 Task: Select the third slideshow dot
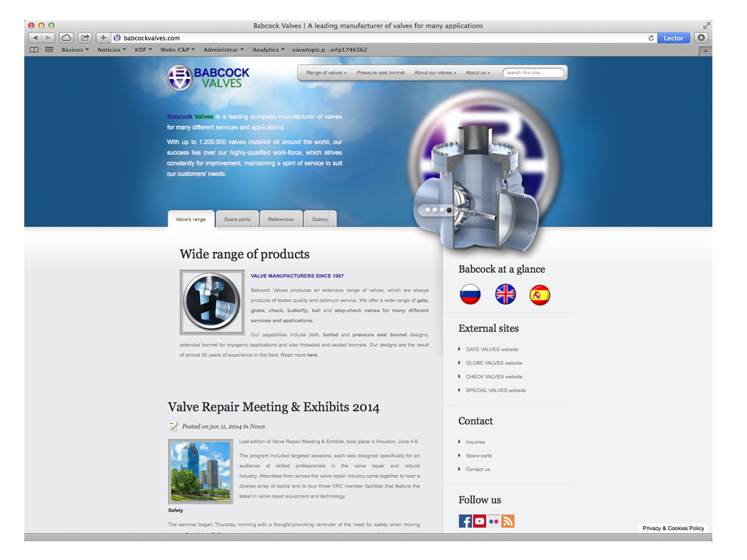pos(442,210)
